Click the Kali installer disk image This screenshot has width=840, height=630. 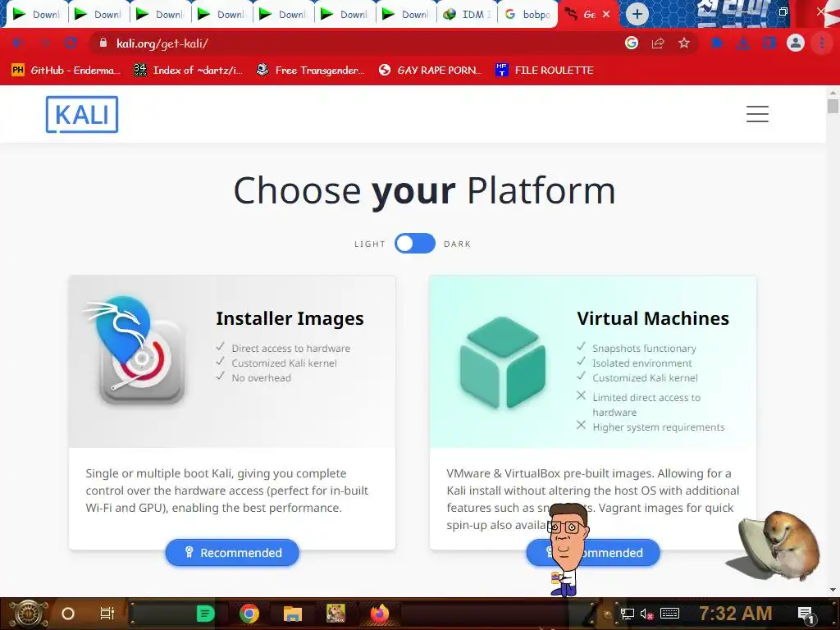pos(137,349)
